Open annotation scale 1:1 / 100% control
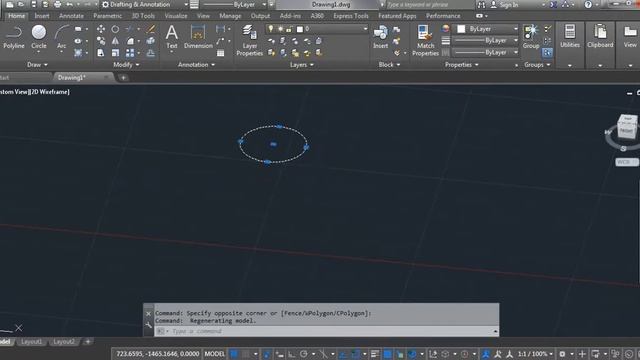 [535, 354]
